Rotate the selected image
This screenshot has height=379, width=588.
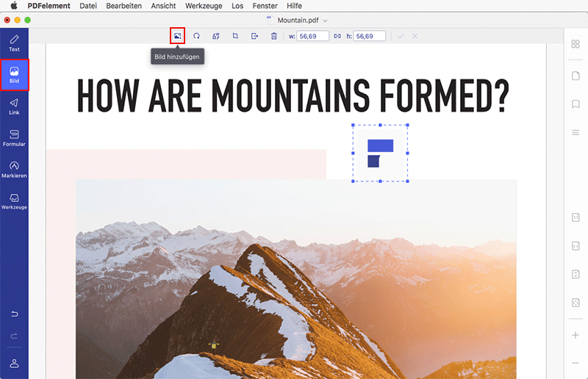(196, 36)
